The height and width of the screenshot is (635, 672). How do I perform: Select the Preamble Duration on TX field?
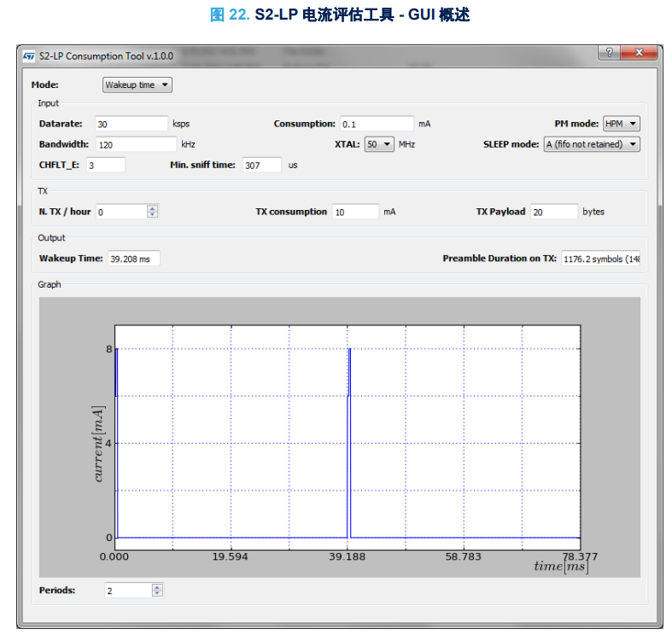click(x=600, y=259)
